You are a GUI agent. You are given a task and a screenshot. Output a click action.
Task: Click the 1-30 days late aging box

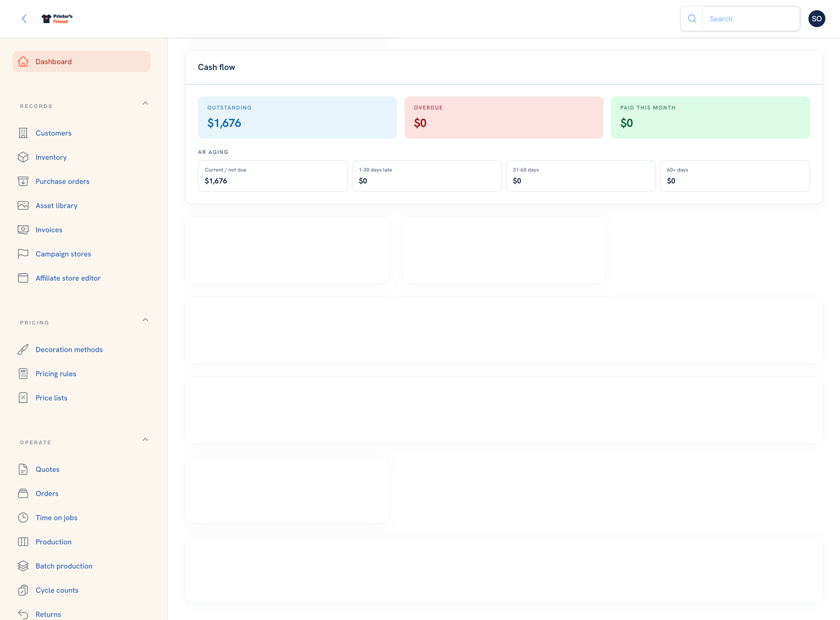pyautogui.click(x=427, y=176)
